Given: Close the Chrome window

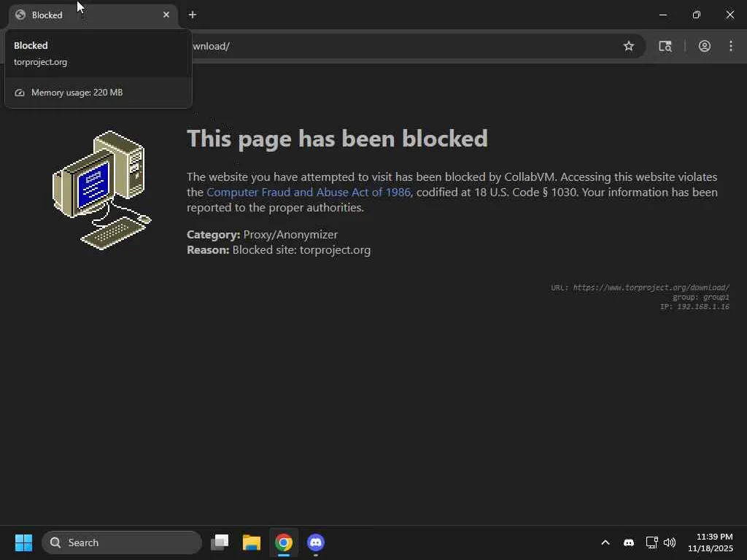Looking at the screenshot, I should [729, 15].
